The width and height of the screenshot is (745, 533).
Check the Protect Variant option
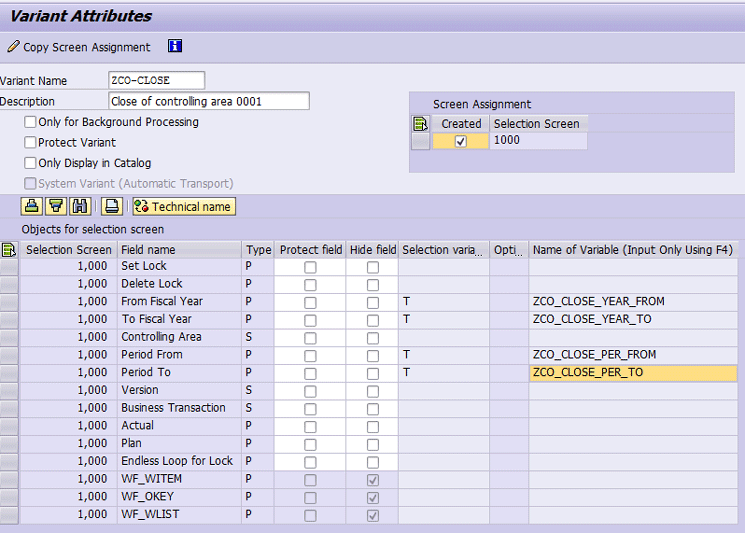coord(30,143)
